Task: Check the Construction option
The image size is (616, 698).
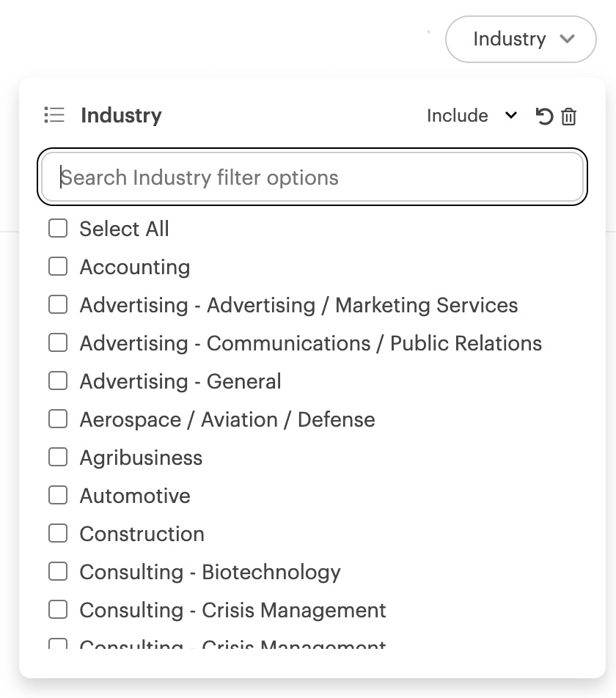Action: 58,534
